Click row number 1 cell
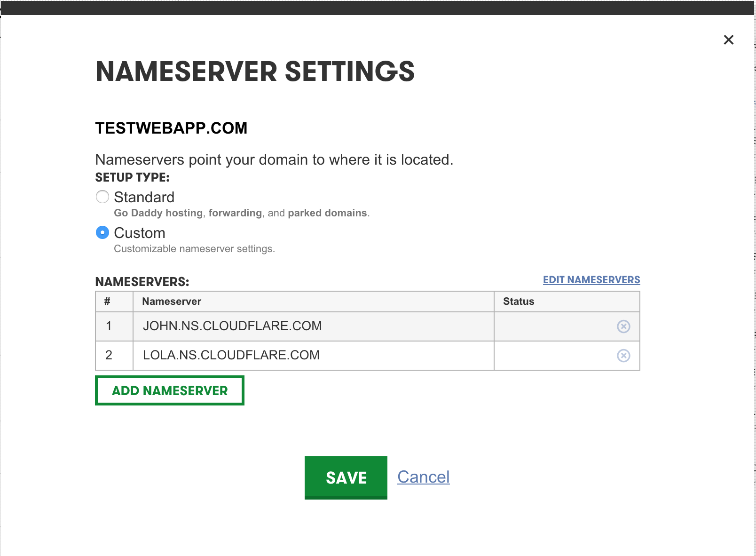Screen dimensions: 756x556 (109, 326)
